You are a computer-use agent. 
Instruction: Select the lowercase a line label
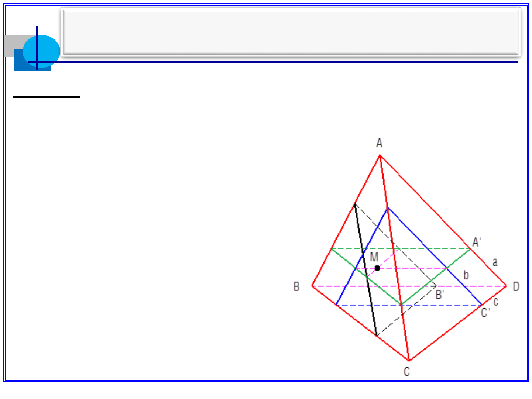point(495,262)
